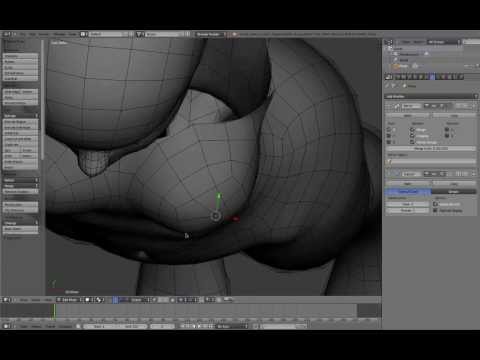Click the Remove Doubles button
The image size is (480, 360).
point(20,192)
